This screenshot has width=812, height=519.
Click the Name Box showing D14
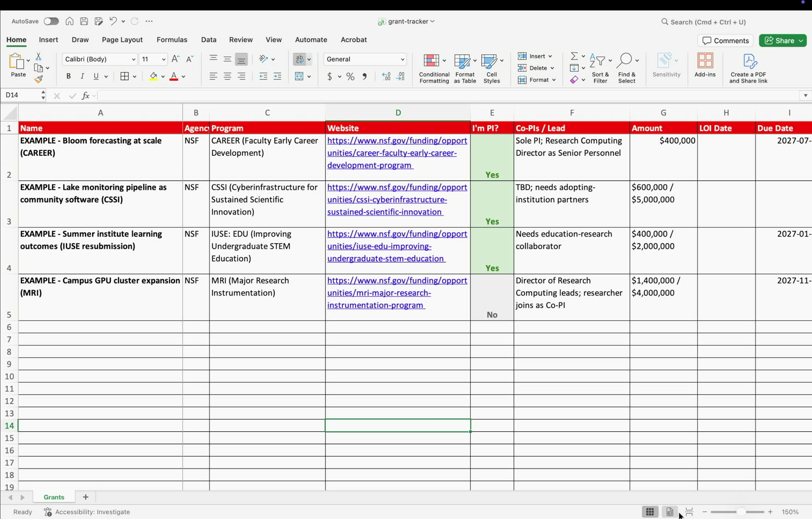pyautogui.click(x=23, y=95)
